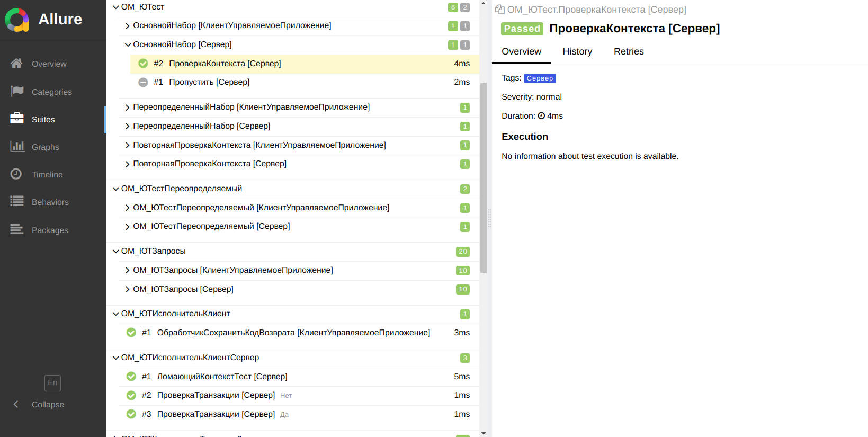This screenshot has height=437, width=868.
Task: Collapse the OM_ЮТест suite
Action: (115, 7)
